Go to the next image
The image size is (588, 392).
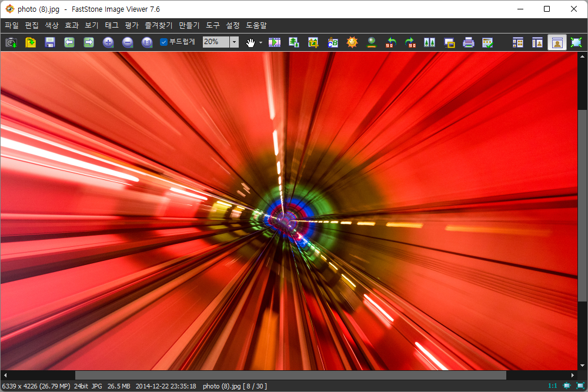pos(89,42)
